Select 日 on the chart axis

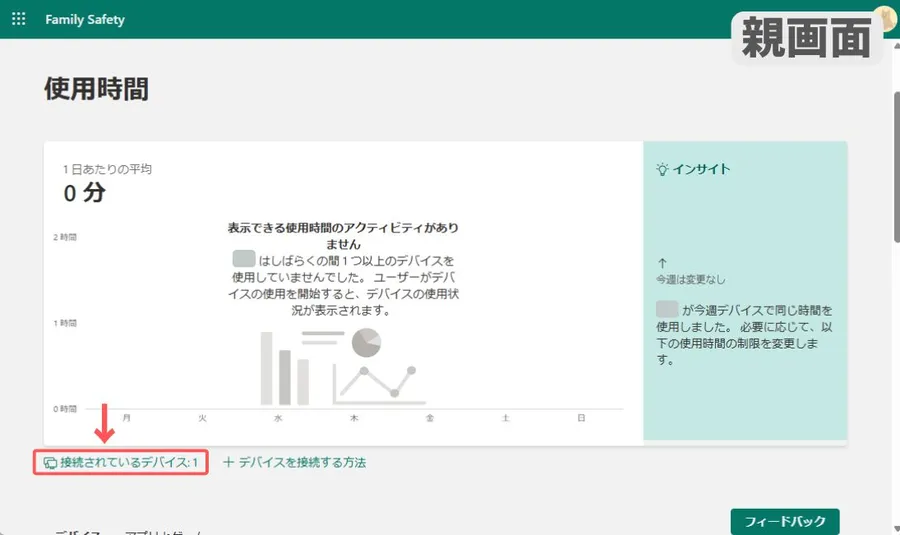click(581, 418)
